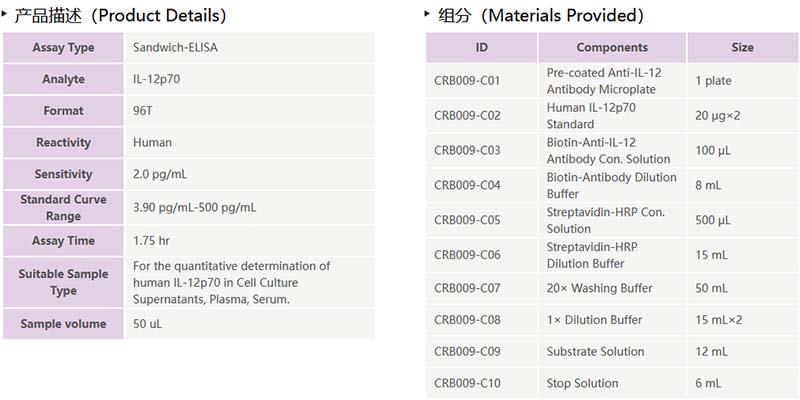This screenshot has height=400, width=800.
Task: Click the Standard Curve Range label
Action: pos(63,208)
